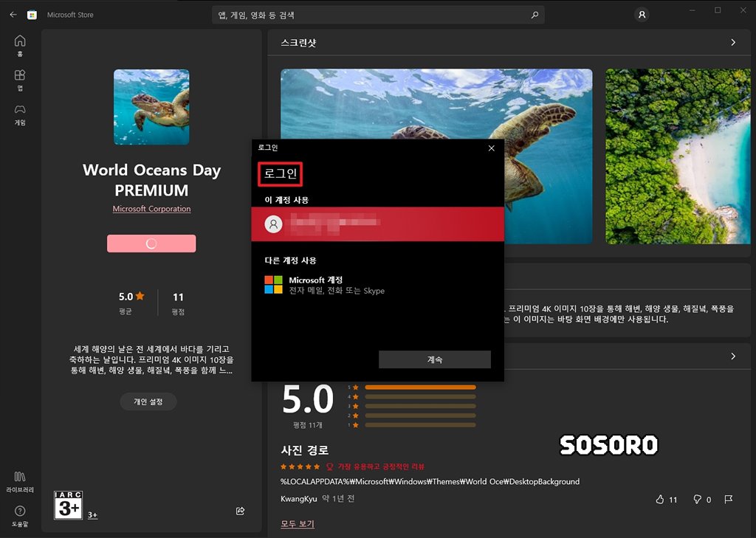Choose Microsoft 계정 as another account

tap(377, 285)
